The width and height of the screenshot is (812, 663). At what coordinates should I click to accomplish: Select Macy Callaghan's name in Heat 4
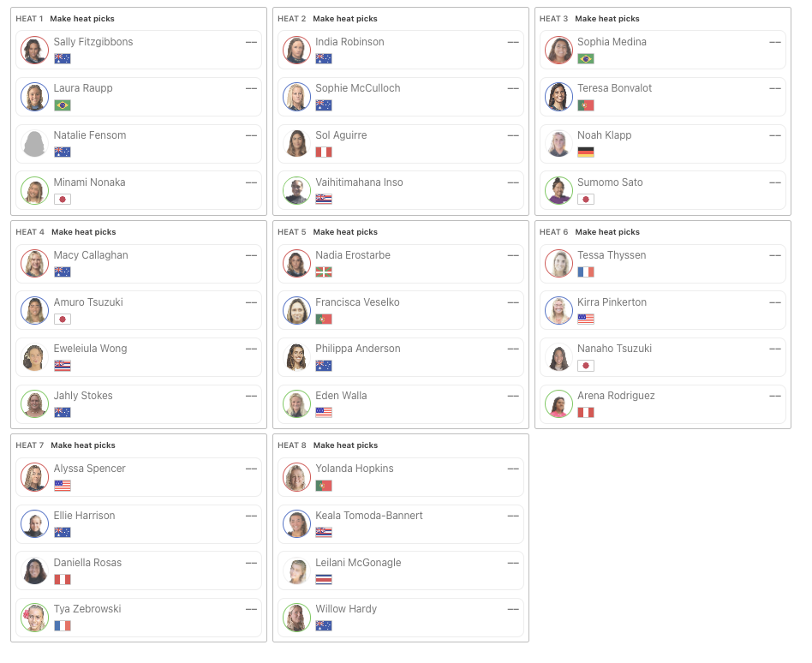point(91,255)
